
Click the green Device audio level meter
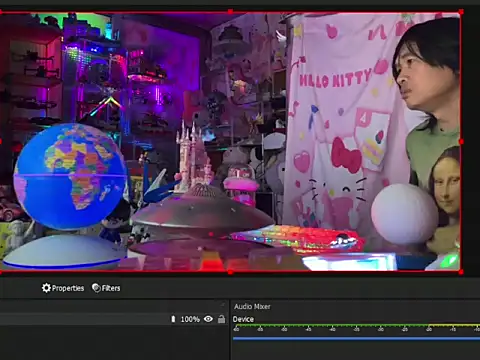(x=356, y=325)
